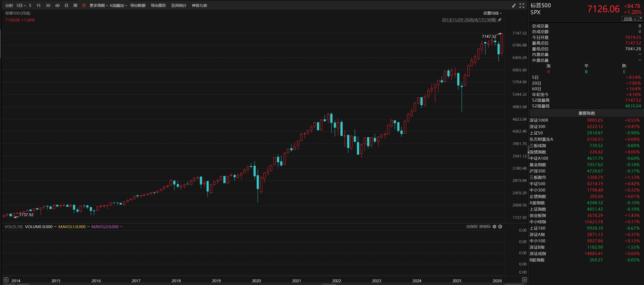Expand 设置均线 moving average dropdown

(x=492, y=13)
